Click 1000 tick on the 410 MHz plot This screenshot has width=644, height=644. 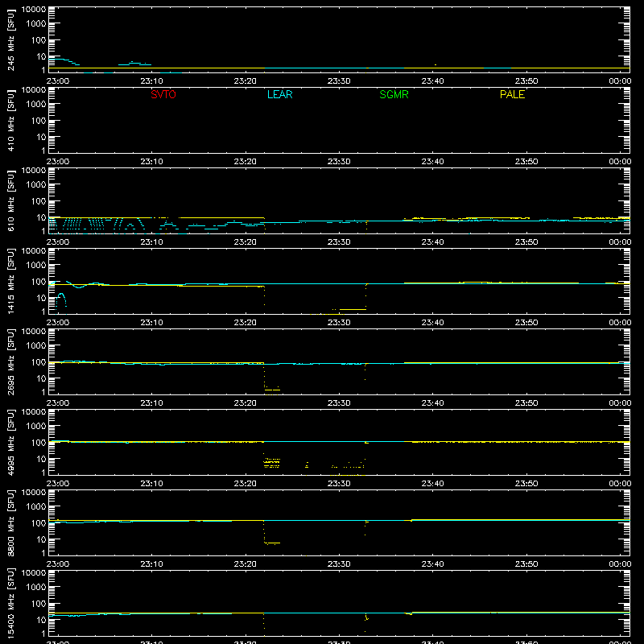click(36, 104)
